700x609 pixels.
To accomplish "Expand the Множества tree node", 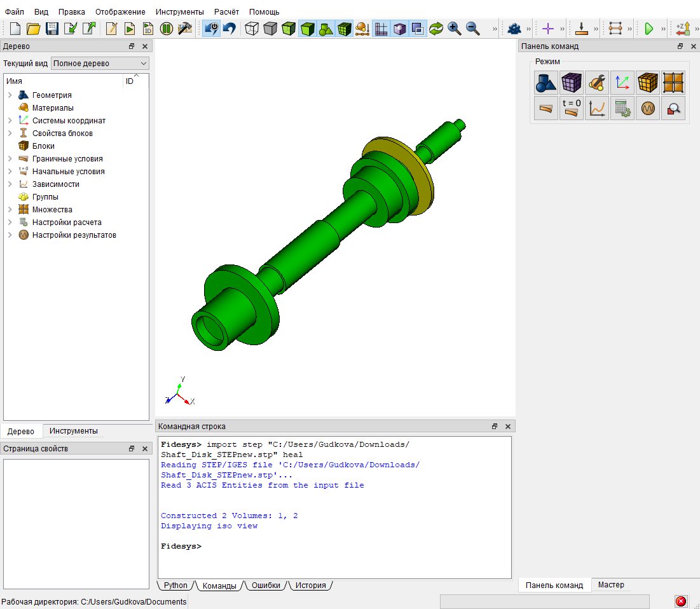I will [x=10, y=209].
